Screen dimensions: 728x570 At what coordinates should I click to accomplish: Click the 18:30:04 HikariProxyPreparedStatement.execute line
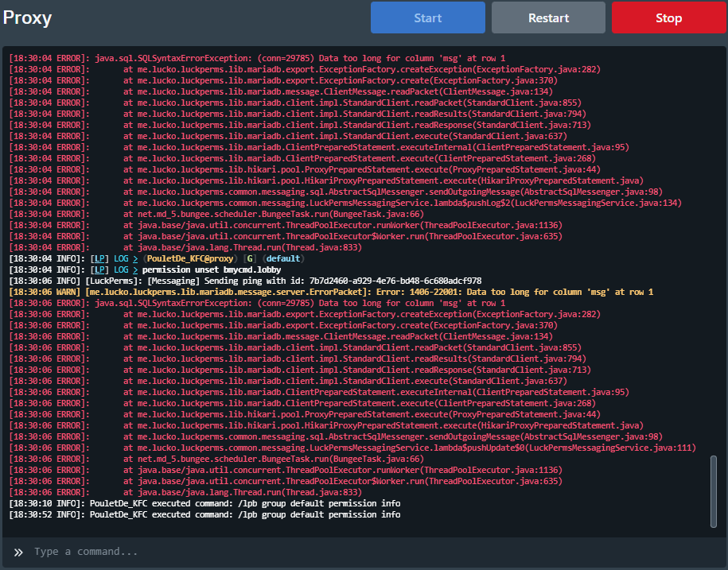326,180
